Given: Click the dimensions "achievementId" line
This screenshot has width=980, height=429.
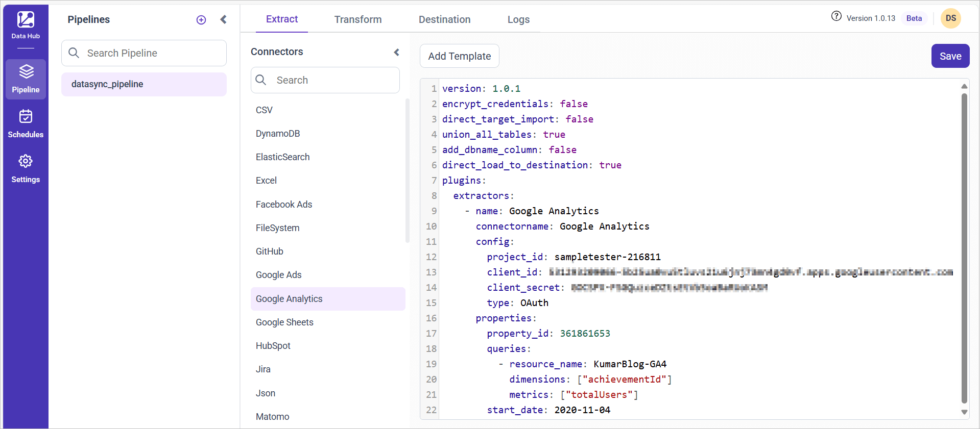Looking at the screenshot, I should pyautogui.click(x=590, y=380).
